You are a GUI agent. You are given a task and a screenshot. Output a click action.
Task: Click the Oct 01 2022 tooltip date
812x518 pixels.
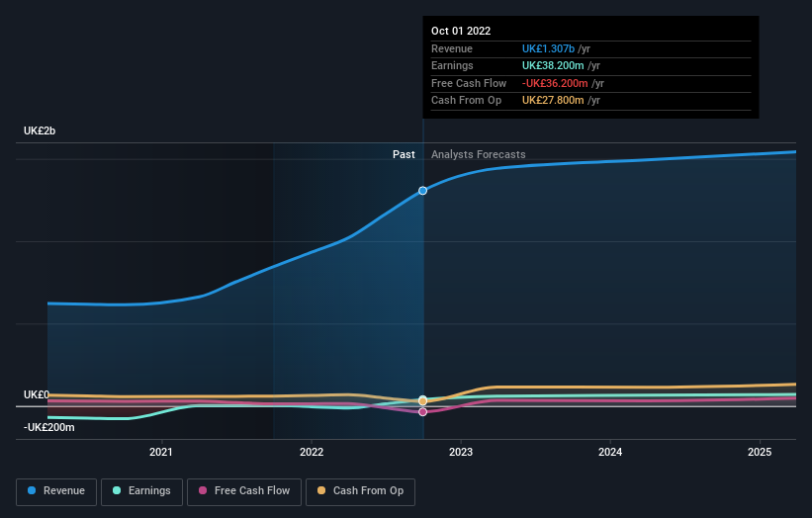tap(461, 31)
